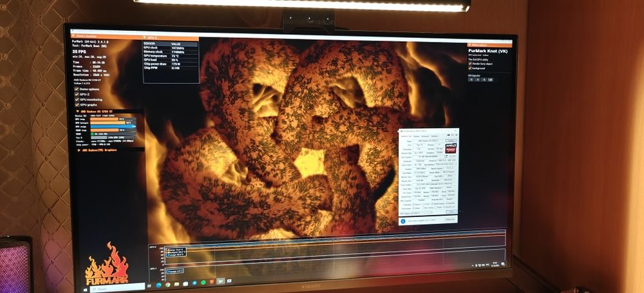Open the Graphics Card tab in GPU-Z window
Image resolution: width=644 pixels, height=293 pixels.
pyautogui.click(x=406, y=136)
